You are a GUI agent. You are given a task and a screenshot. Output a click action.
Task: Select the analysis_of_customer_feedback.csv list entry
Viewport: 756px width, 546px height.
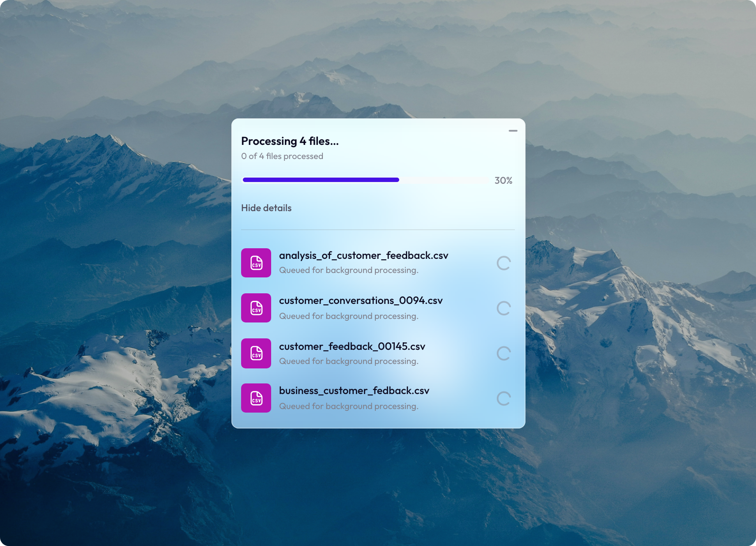click(x=363, y=263)
